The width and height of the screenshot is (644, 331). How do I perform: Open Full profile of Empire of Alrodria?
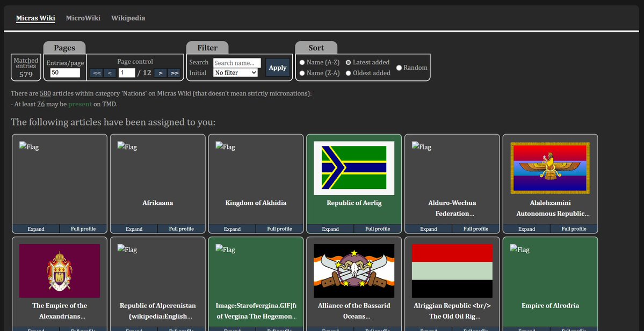[x=574, y=328]
